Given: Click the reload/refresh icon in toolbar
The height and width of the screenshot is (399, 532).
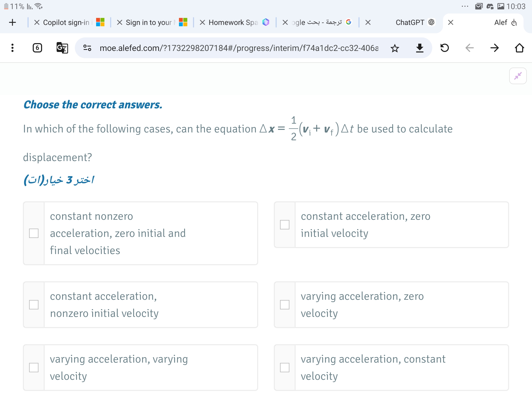Looking at the screenshot, I should coord(445,47).
